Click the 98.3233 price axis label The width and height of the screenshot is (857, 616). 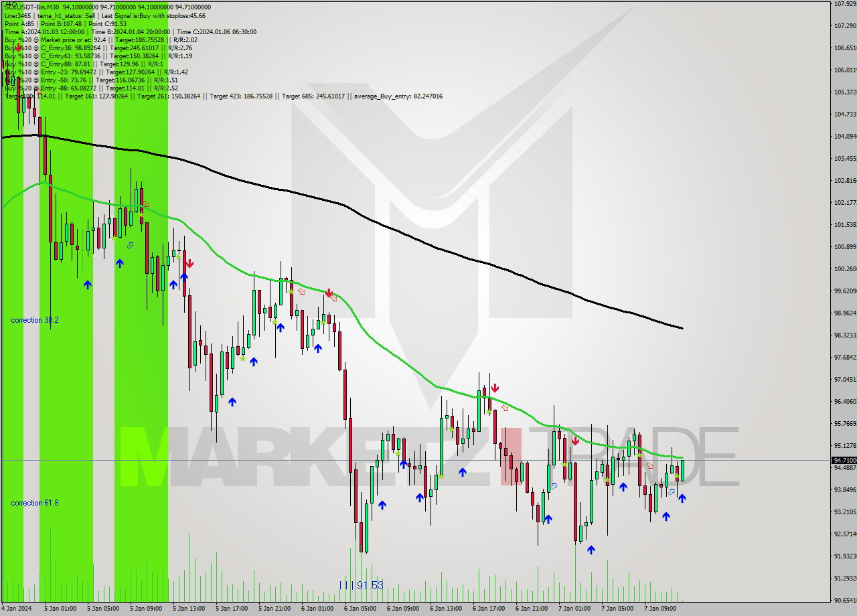click(844, 335)
